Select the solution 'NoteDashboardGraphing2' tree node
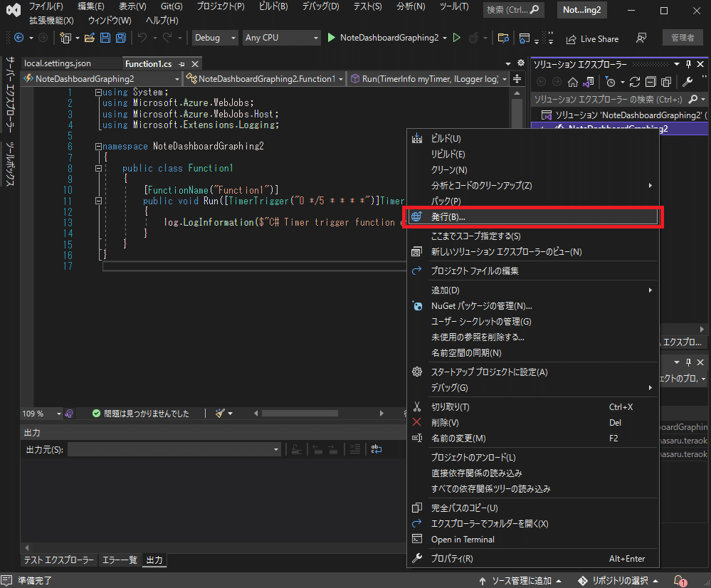The height and width of the screenshot is (588, 711). [x=624, y=115]
